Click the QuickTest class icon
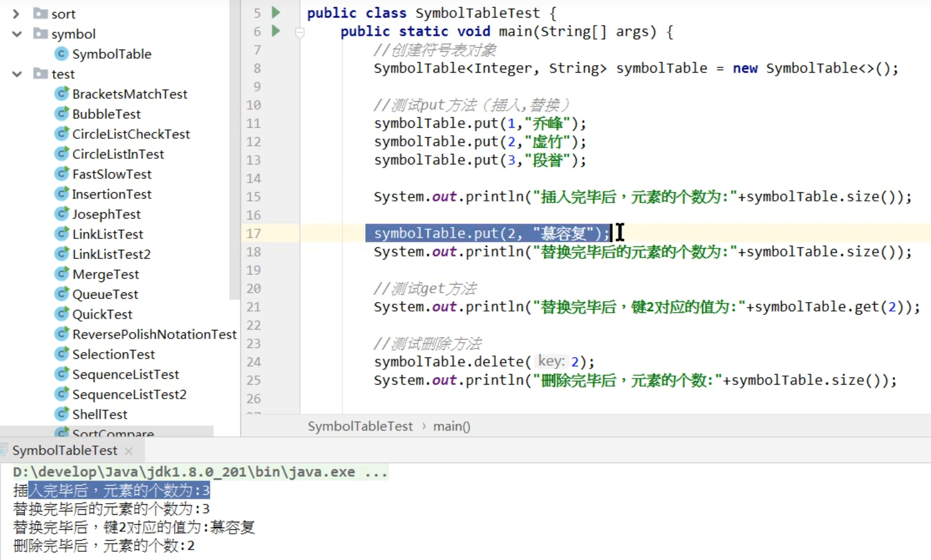Image resolution: width=931 pixels, height=560 pixels. (x=61, y=313)
